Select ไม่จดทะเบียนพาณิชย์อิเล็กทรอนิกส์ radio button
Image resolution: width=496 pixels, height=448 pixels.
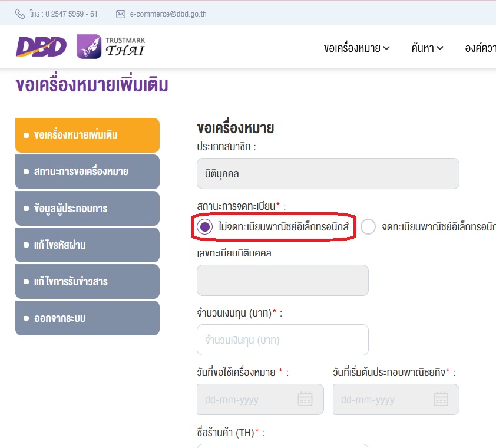[204, 227]
